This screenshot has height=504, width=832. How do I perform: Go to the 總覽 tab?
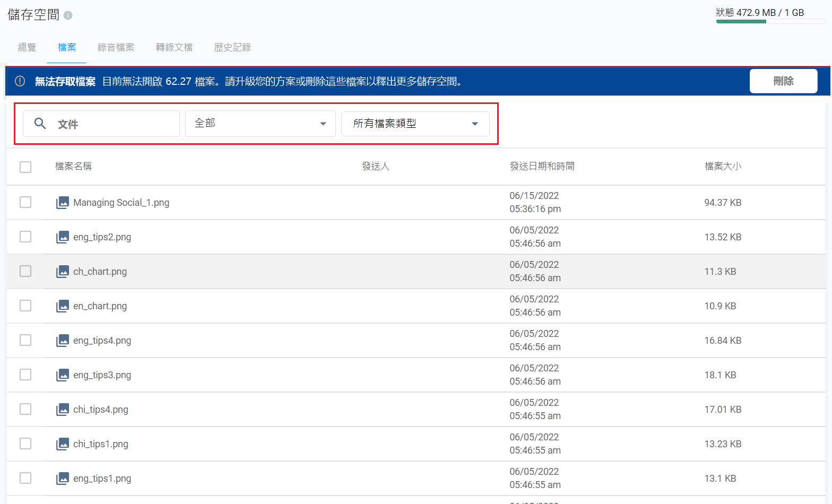tap(27, 48)
